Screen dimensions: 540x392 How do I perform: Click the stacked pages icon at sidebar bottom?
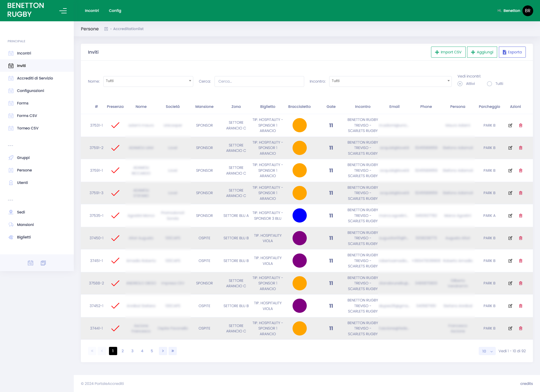pos(43,263)
